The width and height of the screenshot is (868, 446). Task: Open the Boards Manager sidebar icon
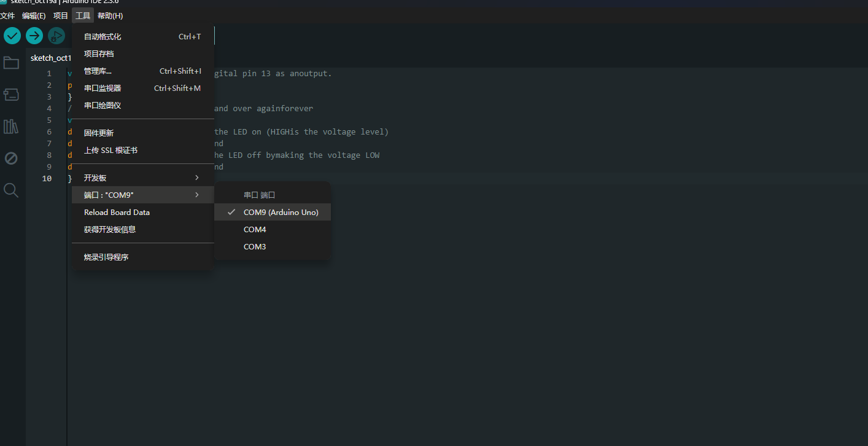click(11, 94)
